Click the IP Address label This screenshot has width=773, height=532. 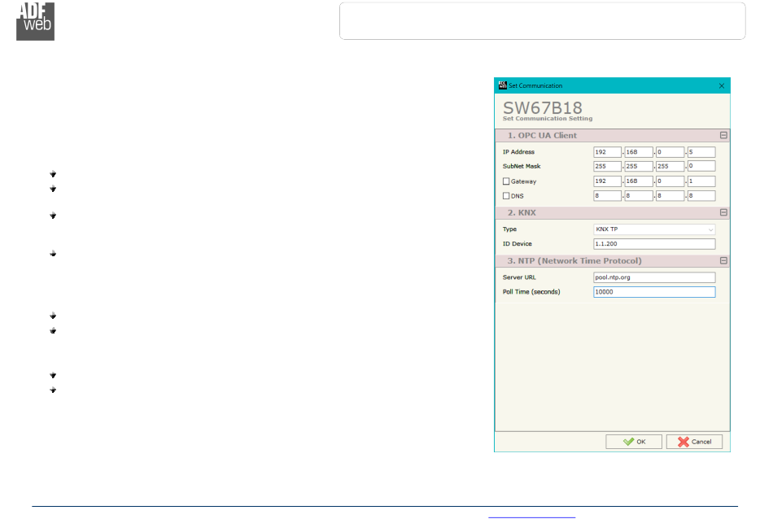coord(518,152)
